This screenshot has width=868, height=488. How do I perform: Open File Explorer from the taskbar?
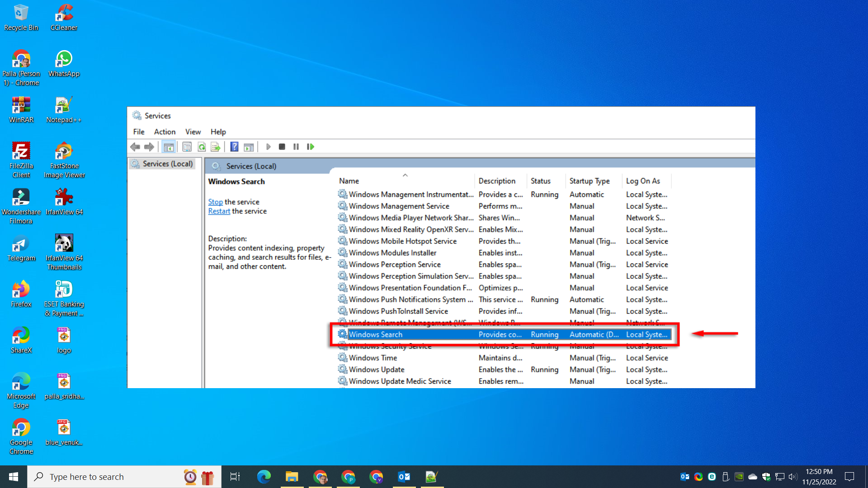pyautogui.click(x=292, y=477)
